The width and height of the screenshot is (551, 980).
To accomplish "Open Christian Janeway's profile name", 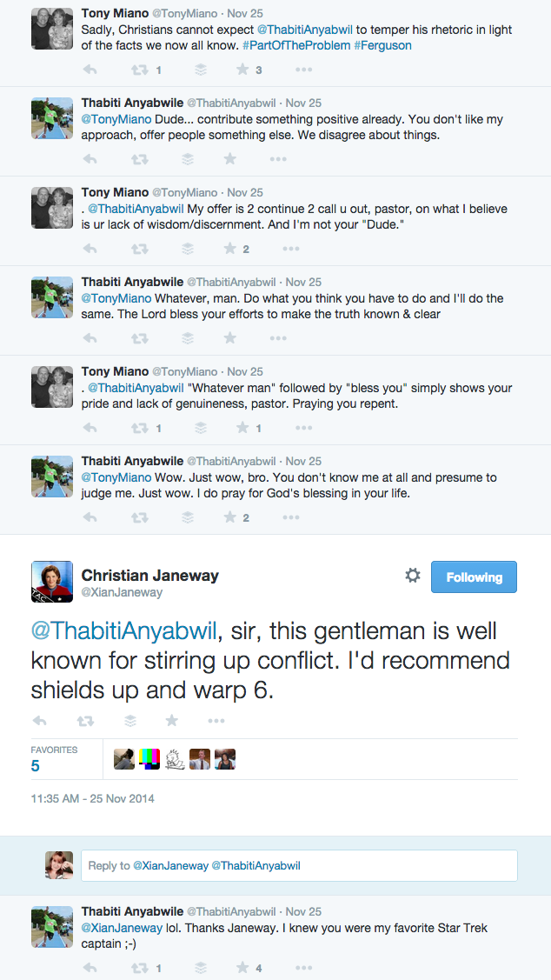I will tap(149, 576).
